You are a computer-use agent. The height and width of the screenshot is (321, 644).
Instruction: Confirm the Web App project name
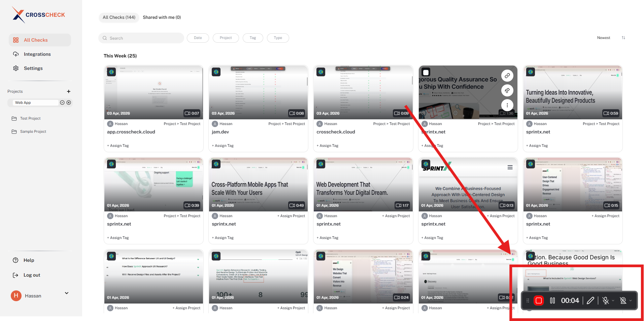(x=62, y=103)
